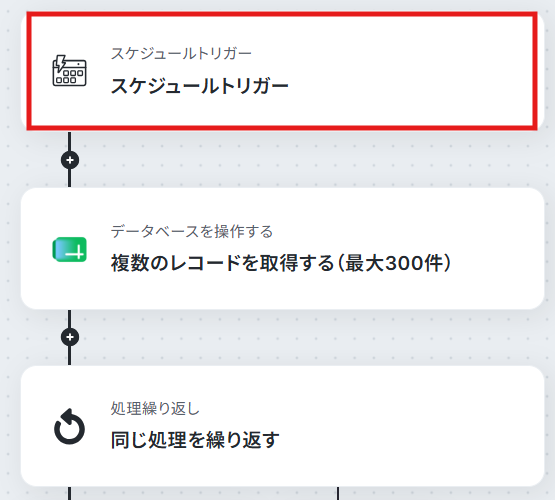Click the left branch line below the loop card
This screenshot has width=555, height=500.
[x=69, y=493]
